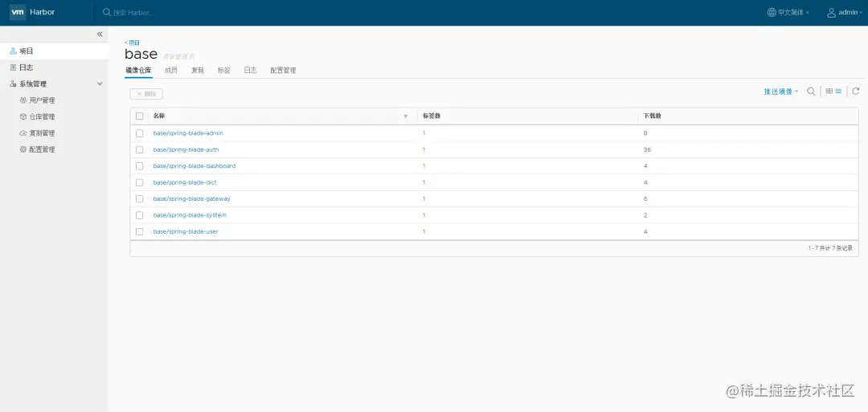
Task: Click the 项目 sidebar icon
Action: pos(14,51)
